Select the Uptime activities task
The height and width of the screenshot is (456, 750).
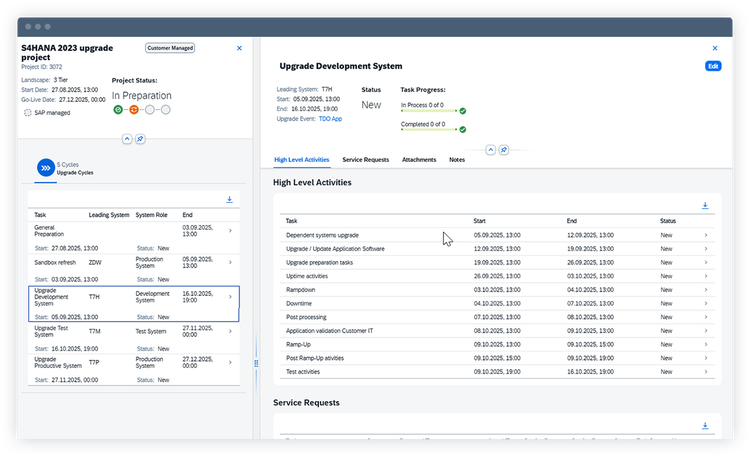tap(307, 276)
